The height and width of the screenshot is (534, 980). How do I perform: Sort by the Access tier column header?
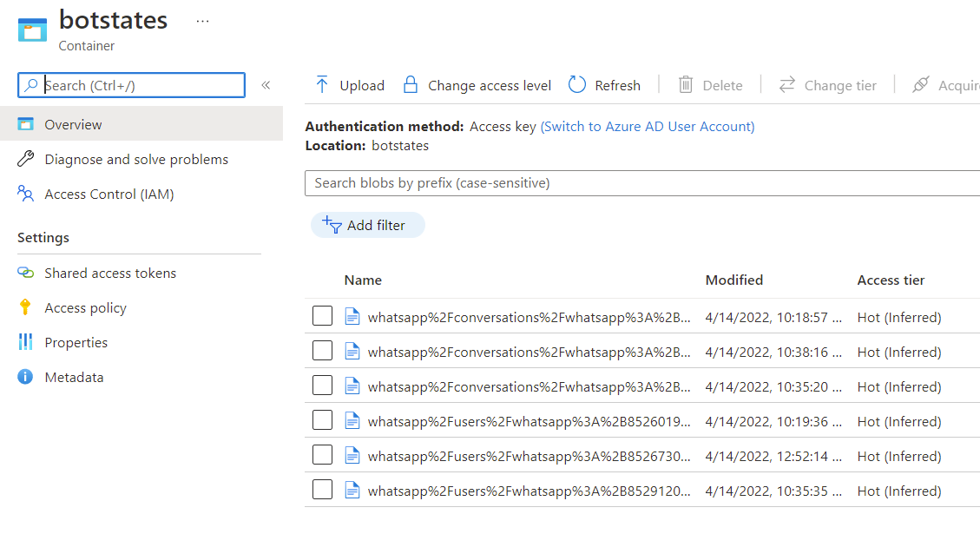pos(891,280)
